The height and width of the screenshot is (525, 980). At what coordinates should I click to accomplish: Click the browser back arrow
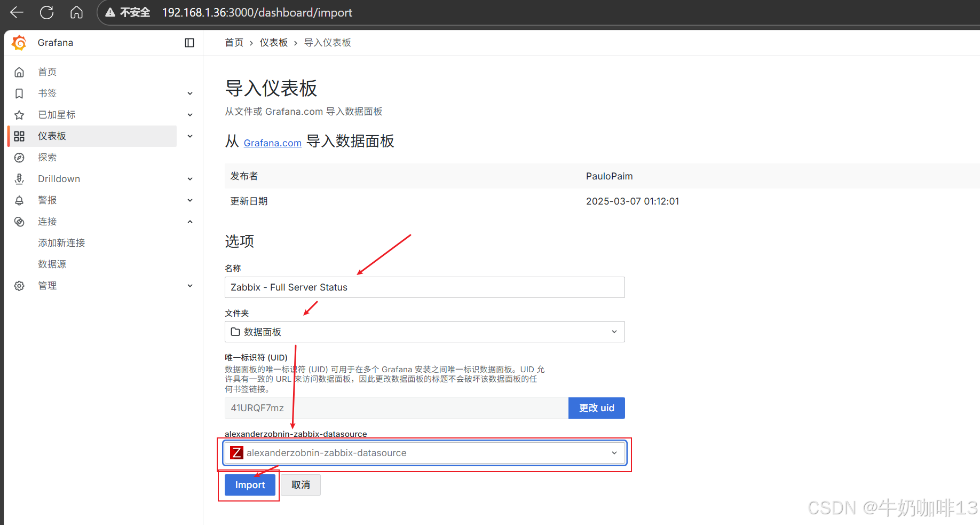pyautogui.click(x=17, y=12)
